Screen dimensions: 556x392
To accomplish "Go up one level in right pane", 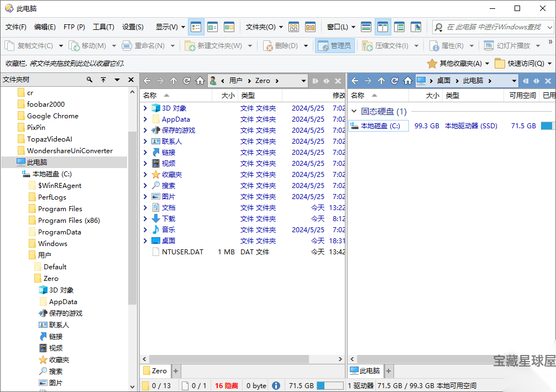I will pos(381,81).
